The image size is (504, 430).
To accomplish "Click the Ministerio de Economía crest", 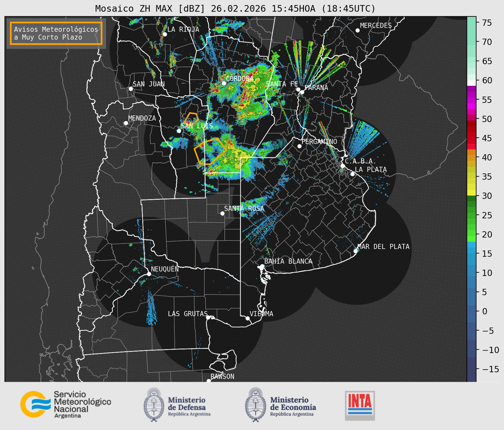I will (255, 405).
